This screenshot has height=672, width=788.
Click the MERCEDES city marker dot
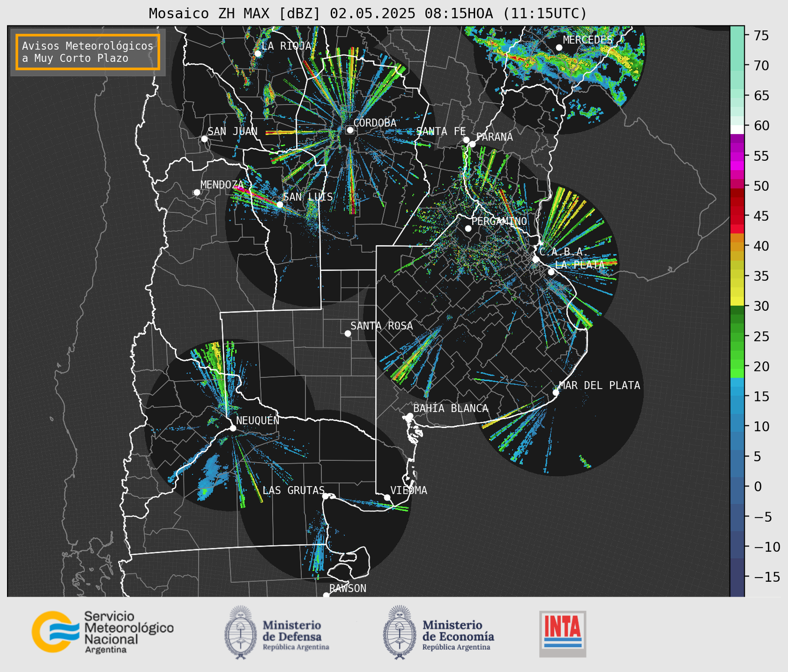pos(559,48)
